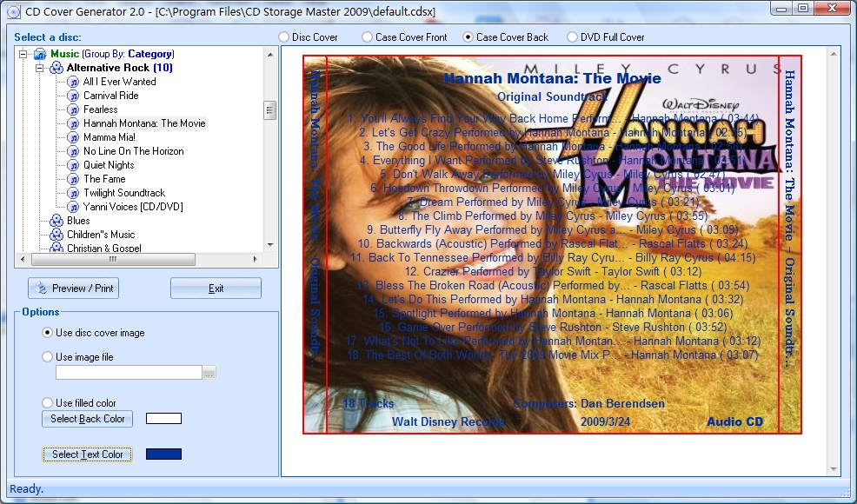Choose the Use image file option
Image resolution: width=857 pixels, height=504 pixels.
point(48,357)
